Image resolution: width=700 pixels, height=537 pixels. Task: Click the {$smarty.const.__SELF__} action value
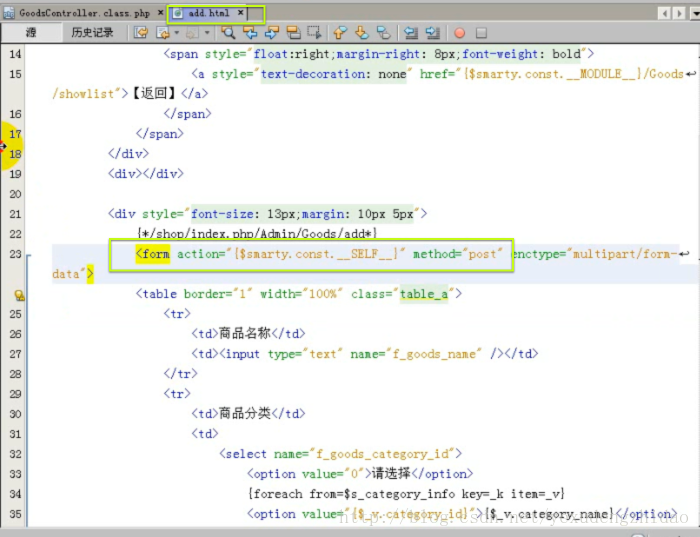pyautogui.click(x=316, y=254)
